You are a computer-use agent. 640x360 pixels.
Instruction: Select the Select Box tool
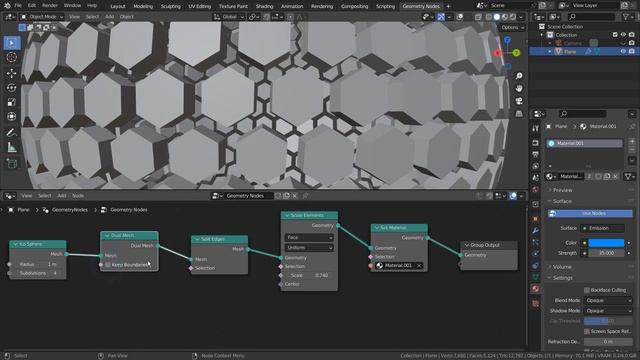(12, 43)
